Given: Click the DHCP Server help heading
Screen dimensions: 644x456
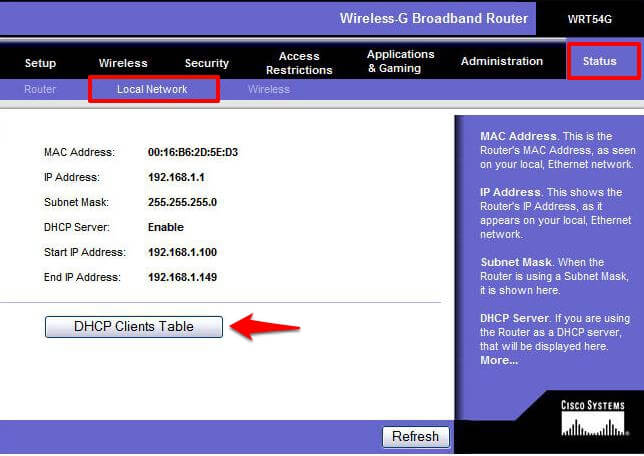Looking at the screenshot, I should point(515,318).
